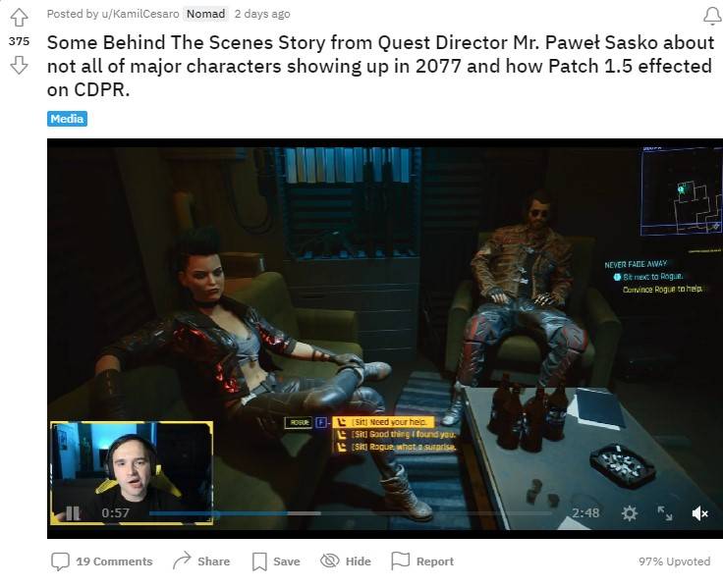This screenshot has height=588, width=723.
Task: Click the Media flair tag
Action: coord(67,119)
